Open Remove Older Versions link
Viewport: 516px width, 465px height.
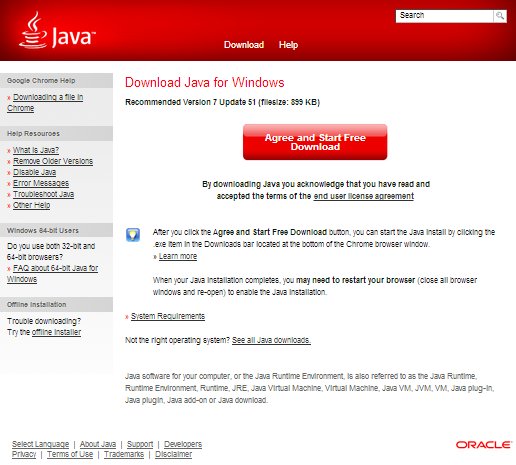(53, 161)
